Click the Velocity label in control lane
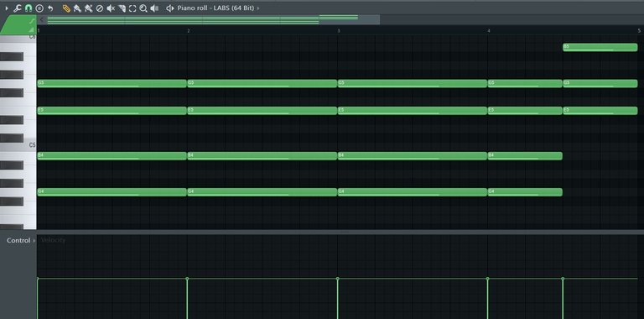The height and width of the screenshot is (319, 644). tap(54, 240)
